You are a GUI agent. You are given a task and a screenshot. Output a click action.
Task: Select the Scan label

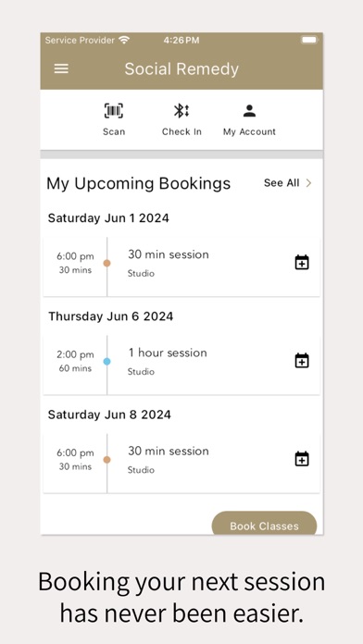click(x=114, y=131)
